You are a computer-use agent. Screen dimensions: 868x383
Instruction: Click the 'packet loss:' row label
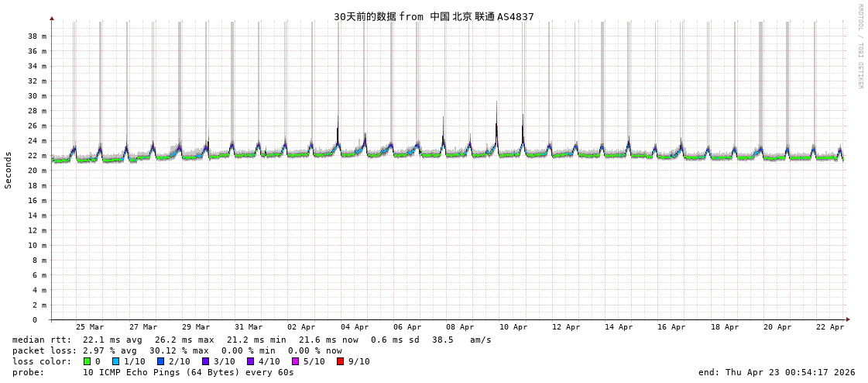[43, 351]
